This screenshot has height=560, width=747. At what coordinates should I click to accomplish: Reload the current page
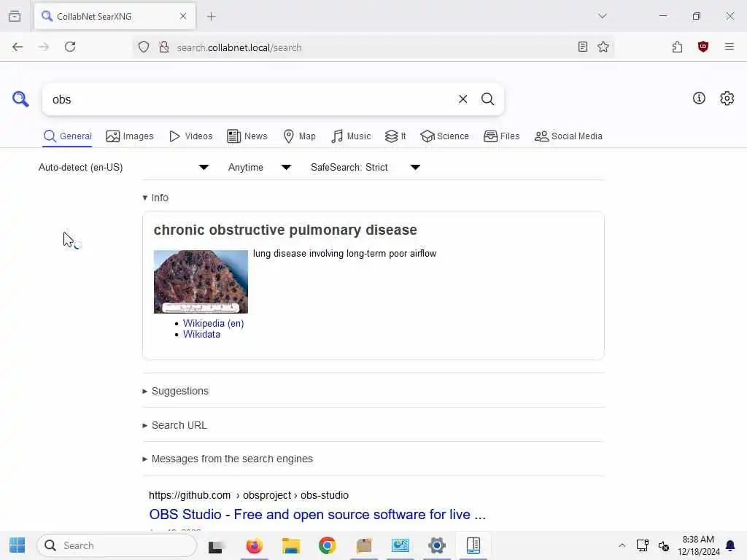[70, 47]
